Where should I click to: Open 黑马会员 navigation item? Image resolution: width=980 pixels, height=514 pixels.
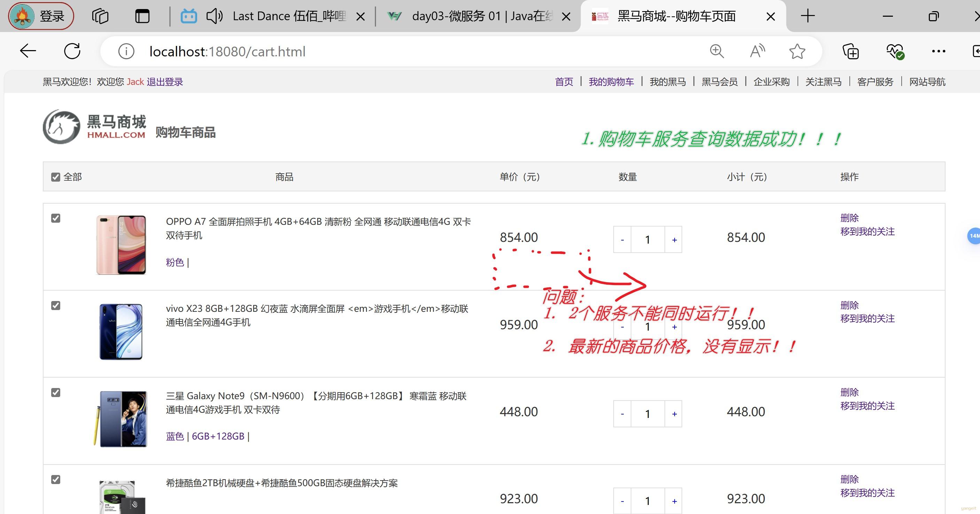click(x=720, y=82)
